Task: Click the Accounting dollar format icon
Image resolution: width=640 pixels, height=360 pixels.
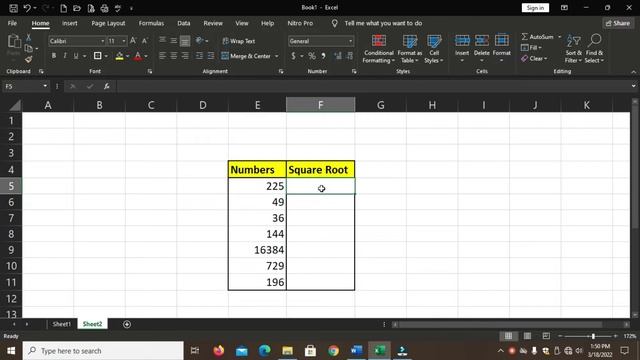Action: click(x=293, y=56)
